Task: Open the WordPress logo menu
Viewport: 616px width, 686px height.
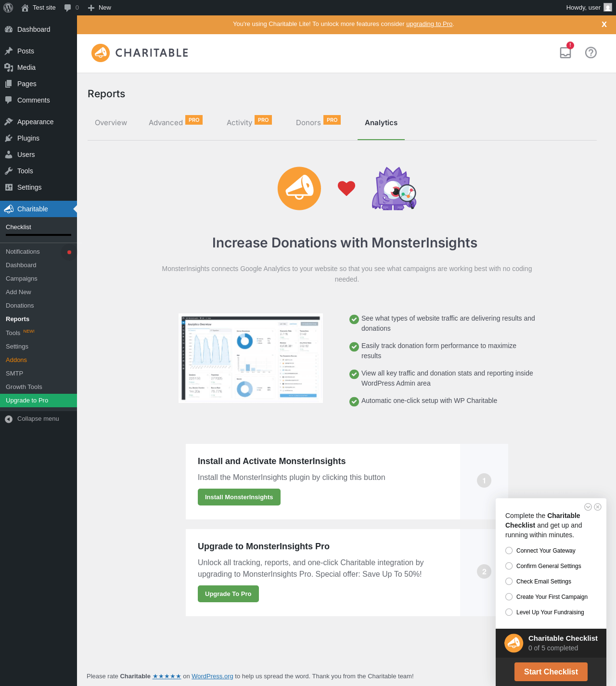Action: pyautogui.click(x=8, y=8)
